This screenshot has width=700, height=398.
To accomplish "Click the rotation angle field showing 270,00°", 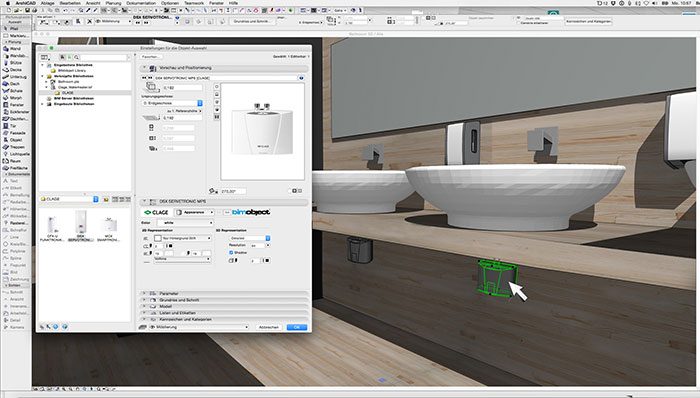I will coord(233,191).
